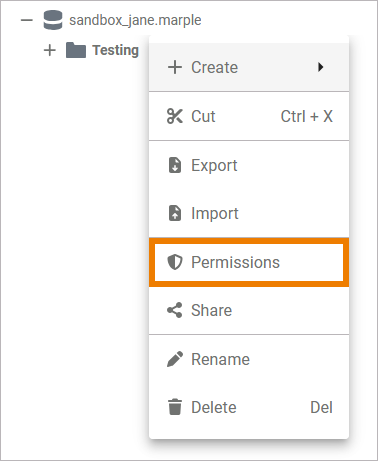Click the Testing folder icon
Screen dimensions: 378x461
click(76, 50)
